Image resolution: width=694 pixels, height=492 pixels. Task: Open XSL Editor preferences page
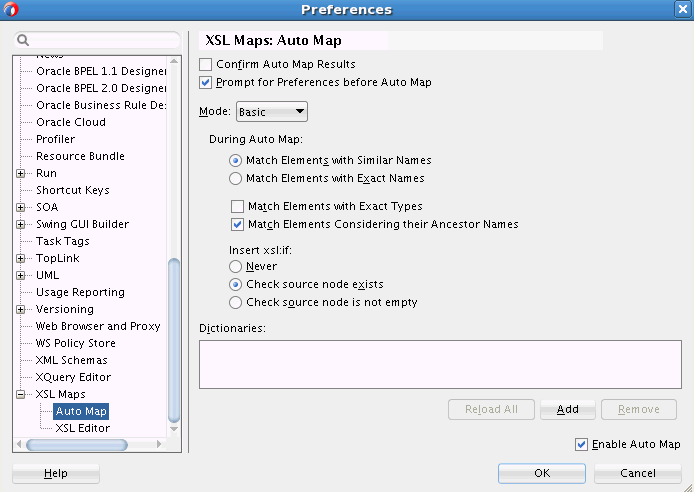83,428
